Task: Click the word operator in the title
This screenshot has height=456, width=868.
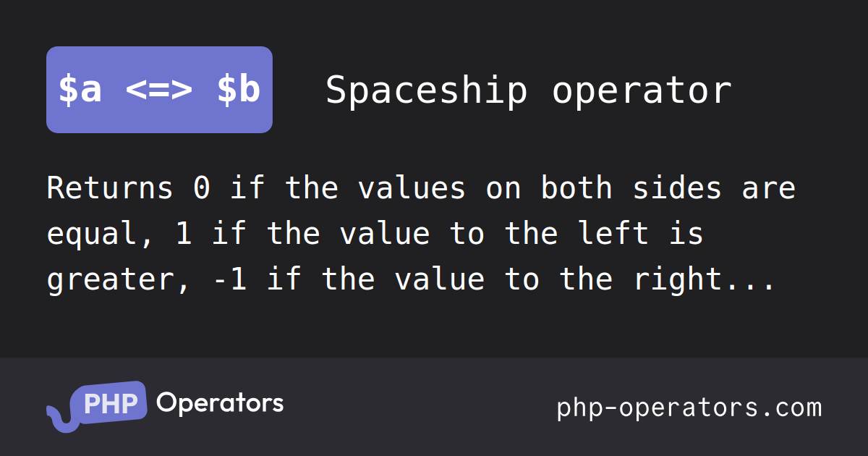Action: [642, 91]
